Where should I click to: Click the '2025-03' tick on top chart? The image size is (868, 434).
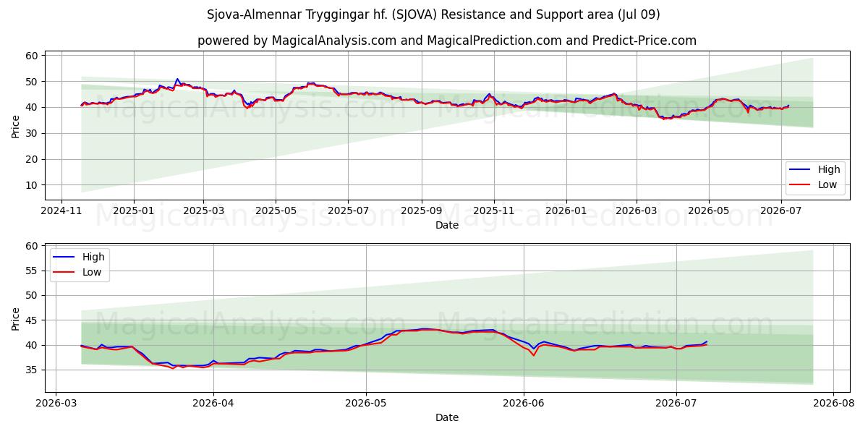click(204, 210)
